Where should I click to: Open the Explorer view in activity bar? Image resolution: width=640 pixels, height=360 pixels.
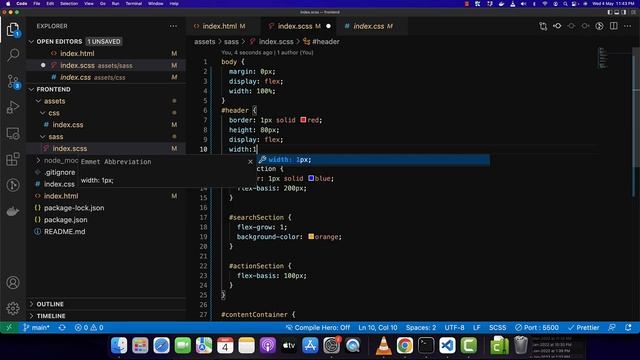13,29
